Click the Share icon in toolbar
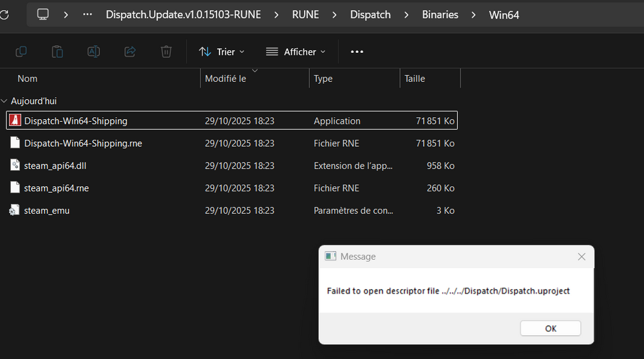Screen dimensions: 644x359 coord(129,52)
